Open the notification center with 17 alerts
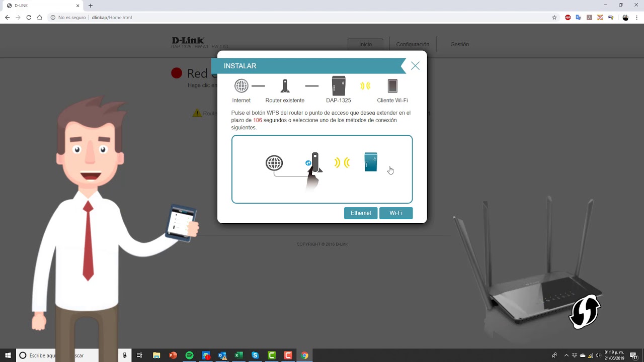Screen dimensions: 644x362 (x=634, y=355)
